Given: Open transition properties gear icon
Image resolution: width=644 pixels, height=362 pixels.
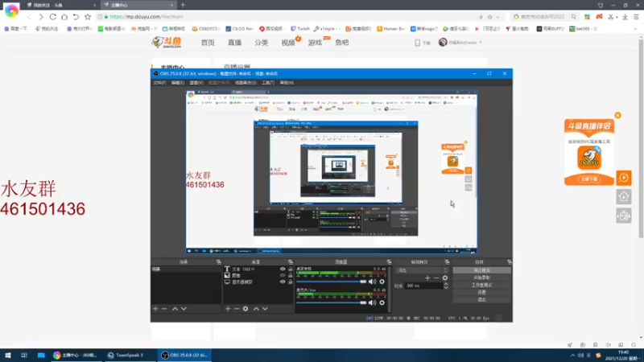Looking at the screenshot, I should [x=445, y=278].
